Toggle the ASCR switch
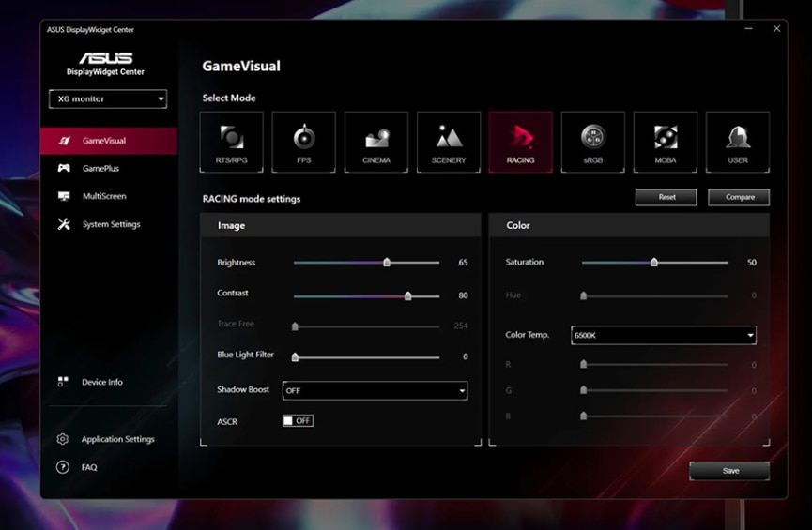Screen dimensions: 812x530 coord(298,421)
